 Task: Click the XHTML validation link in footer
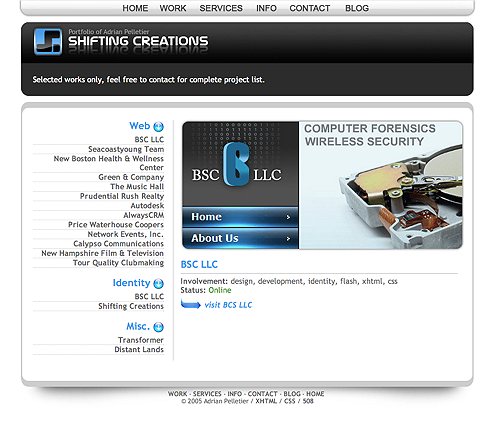pyautogui.click(x=266, y=401)
